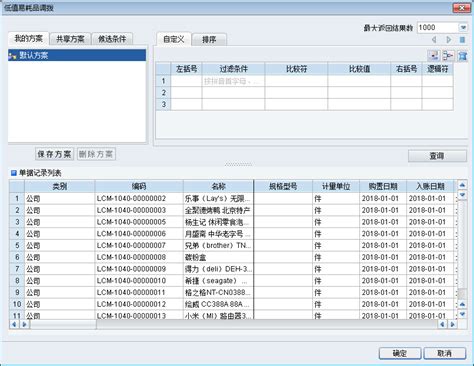Click the 1000 max results input field
Viewport: 474px width, 366px height.
point(438,28)
